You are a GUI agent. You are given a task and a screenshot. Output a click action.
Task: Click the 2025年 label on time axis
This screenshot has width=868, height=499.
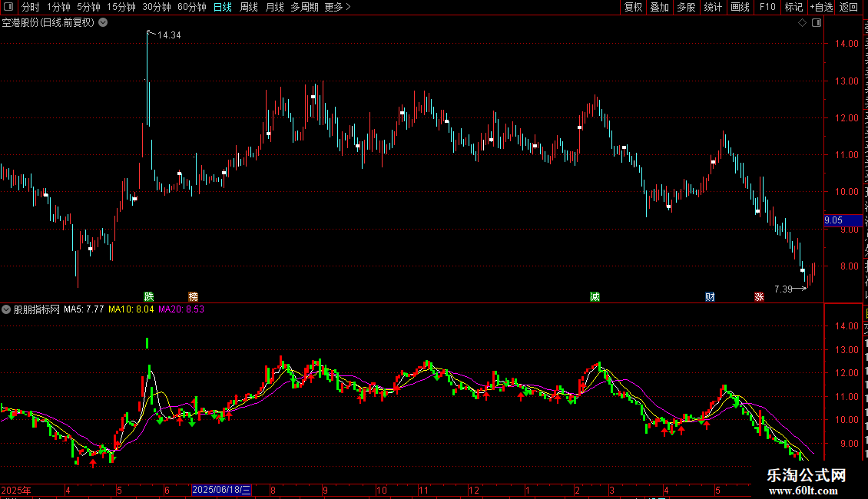point(16,490)
